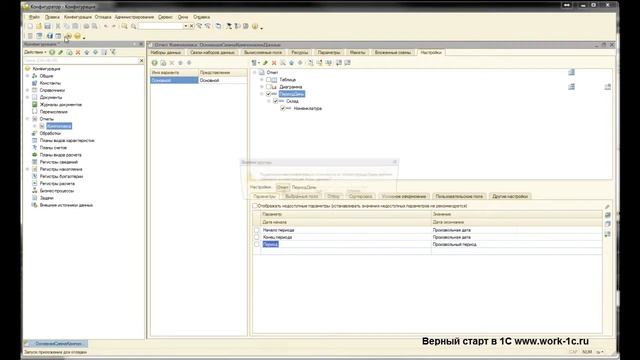Open the toolbar search combo box dropdown
Screen dimensions: 640x360
click(x=185, y=26)
